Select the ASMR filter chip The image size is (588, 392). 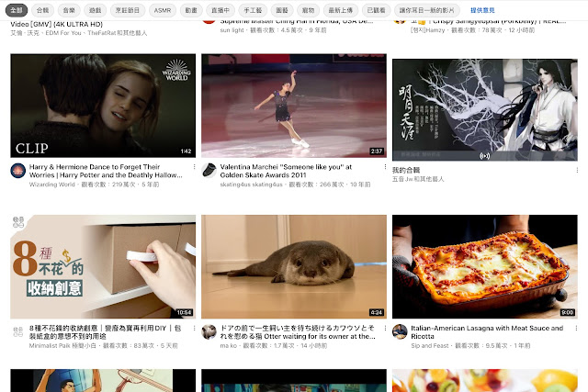[x=163, y=10]
